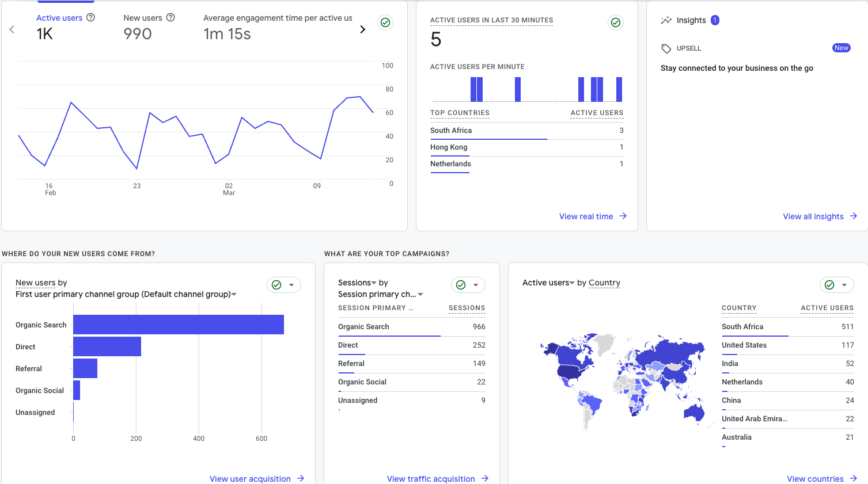The height and width of the screenshot is (484, 868).
Task: Advance metric carousel with right arrow
Action: click(363, 29)
